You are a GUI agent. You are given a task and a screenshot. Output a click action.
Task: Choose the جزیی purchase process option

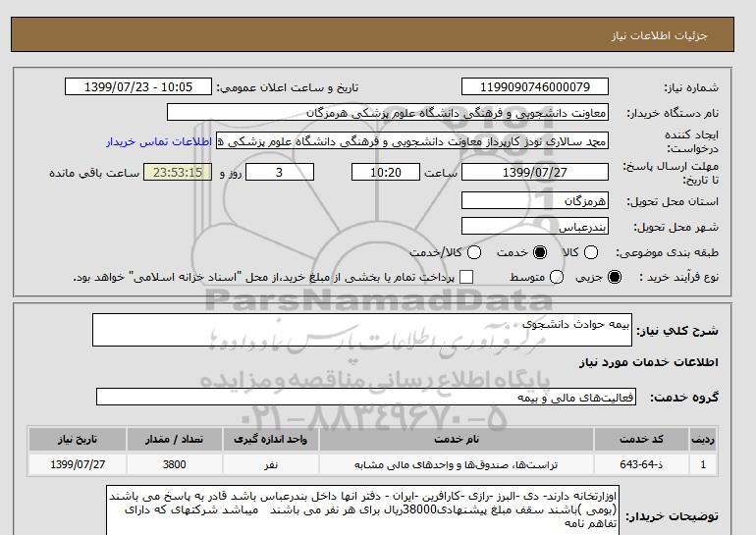(x=615, y=277)
